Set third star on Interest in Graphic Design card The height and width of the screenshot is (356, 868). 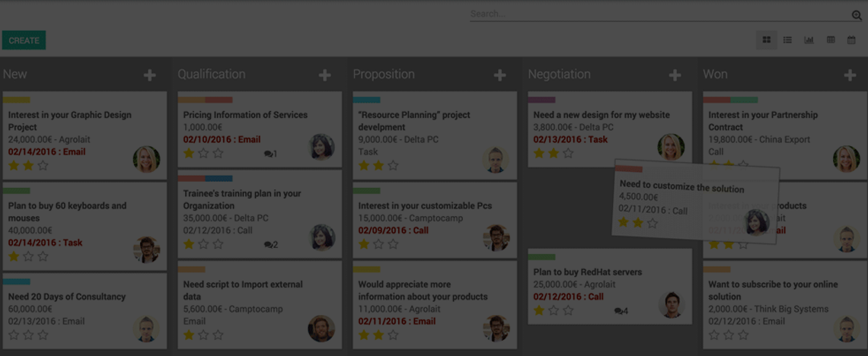tap(43, 165)
